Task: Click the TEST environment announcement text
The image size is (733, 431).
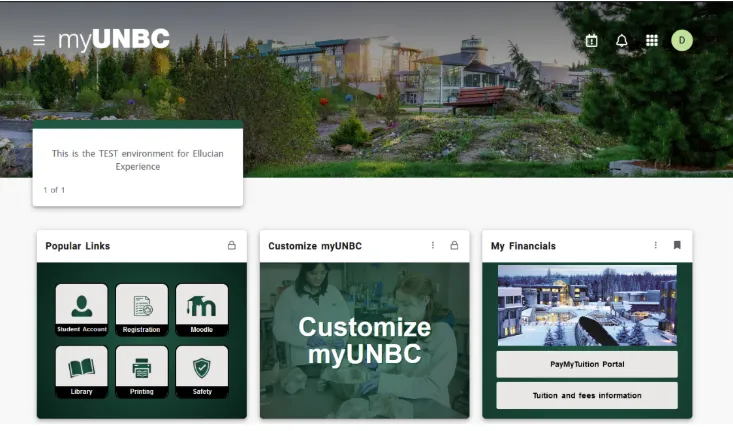Action: point(137,160)
